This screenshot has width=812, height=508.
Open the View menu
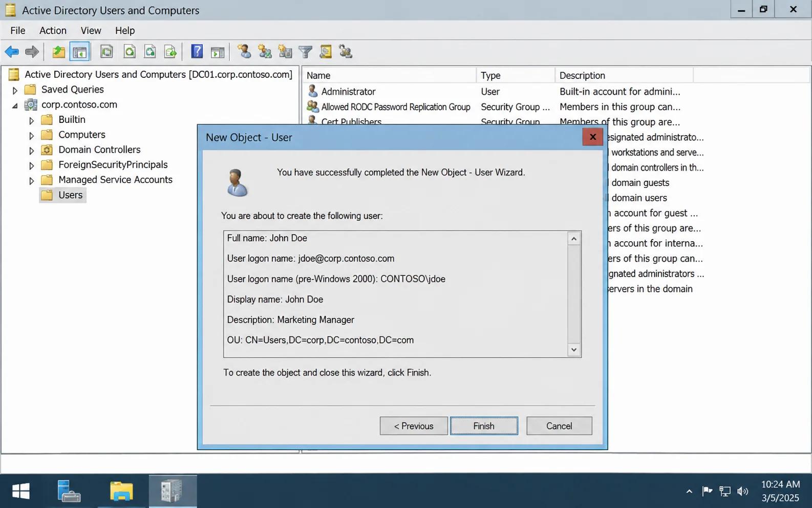click(x=91, y=30)
